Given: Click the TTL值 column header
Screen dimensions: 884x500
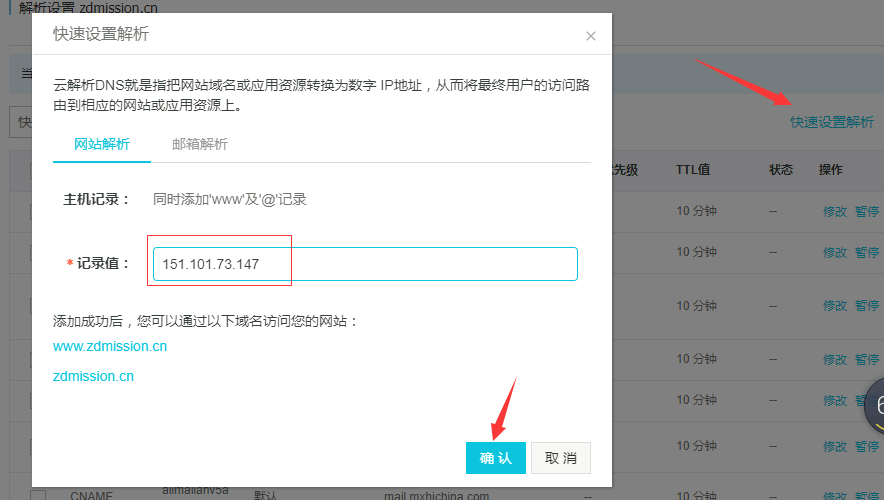Looking at the screenshot, I should tap(693, 170).
